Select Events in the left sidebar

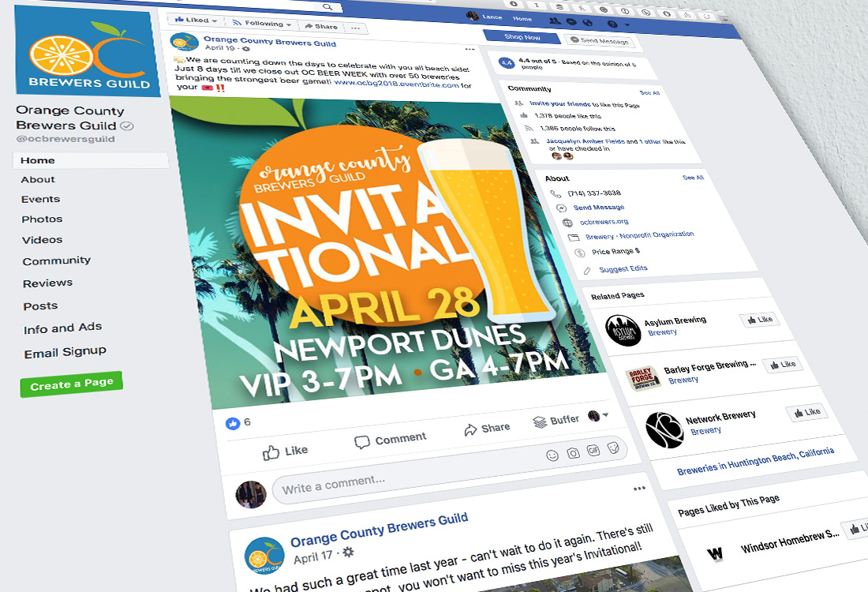[x=40, y=199]
